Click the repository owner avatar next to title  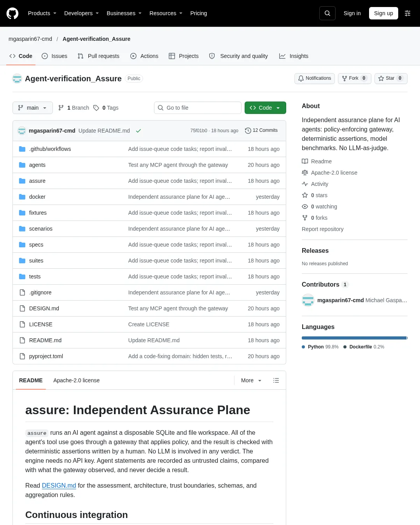pos(17,79)
